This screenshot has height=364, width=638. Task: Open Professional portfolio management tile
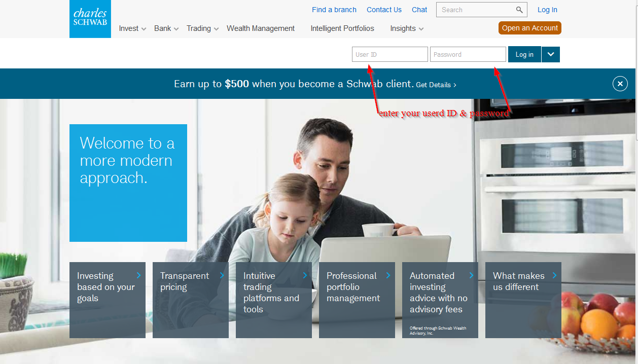click(x=357, y=300)
